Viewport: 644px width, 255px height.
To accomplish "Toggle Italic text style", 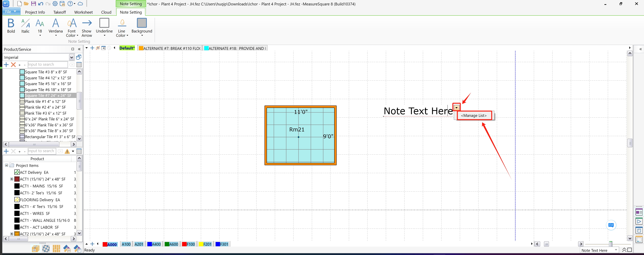I will (25, 26).
